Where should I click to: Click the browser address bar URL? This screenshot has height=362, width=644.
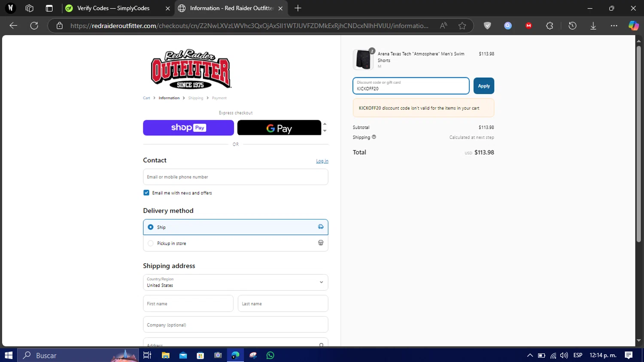click(249, 26)
